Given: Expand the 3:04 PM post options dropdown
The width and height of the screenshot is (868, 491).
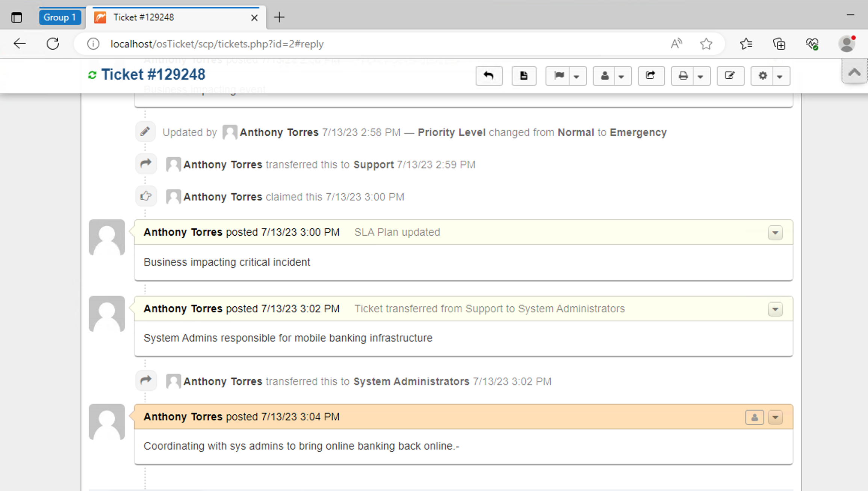Looking at the screenshot, I should click(775, 417).
